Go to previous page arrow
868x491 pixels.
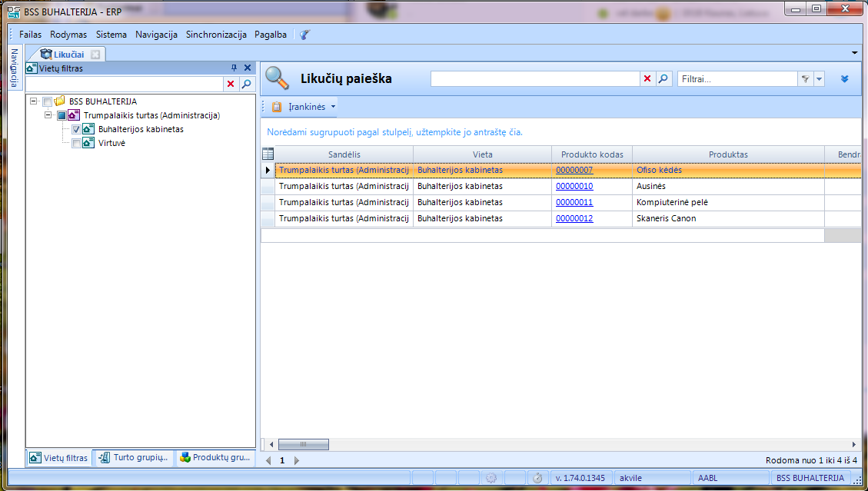pos(269,460)
